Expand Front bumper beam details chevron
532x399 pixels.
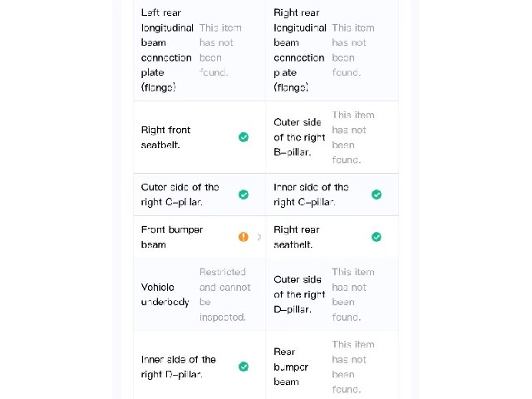pos(259,237)
